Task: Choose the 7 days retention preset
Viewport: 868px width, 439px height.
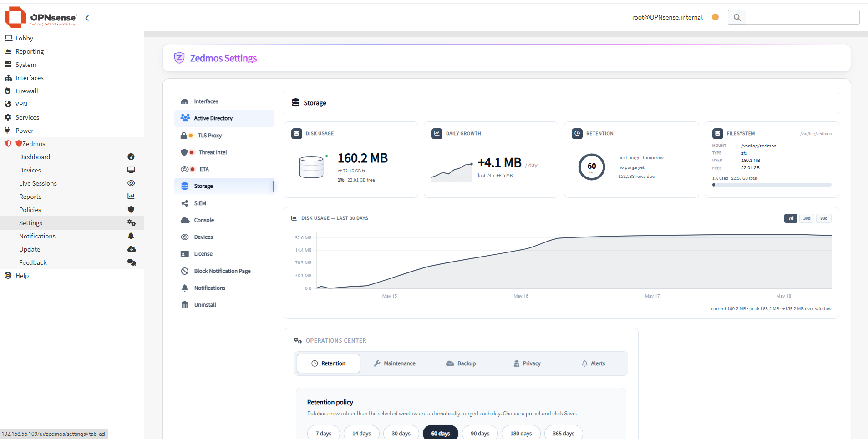Action: [324, 433]
